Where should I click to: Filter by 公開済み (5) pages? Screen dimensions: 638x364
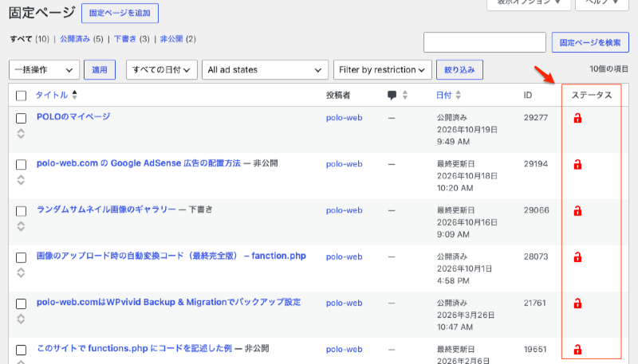(x=81, y=39)
